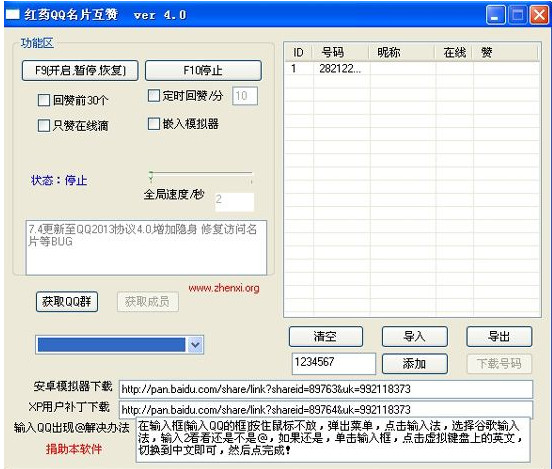Screen dimensions: 552x469
Task: Click the 状态：停止 status text
Action: click(x=59, y=180)
